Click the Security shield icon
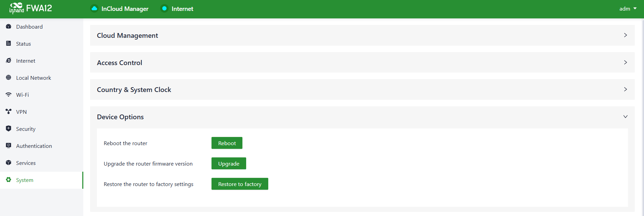644x216 pixels. [x=9, y=129]
